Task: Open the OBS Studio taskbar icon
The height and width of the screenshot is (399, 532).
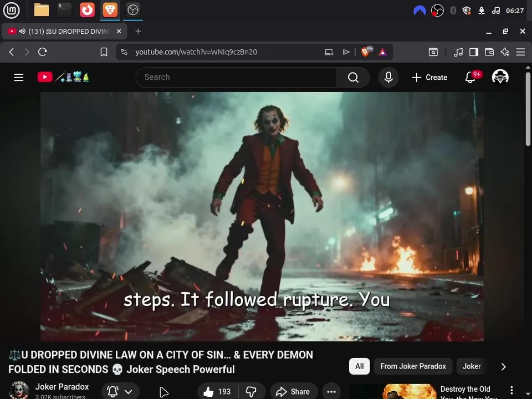Action: [x=132, y=10]
